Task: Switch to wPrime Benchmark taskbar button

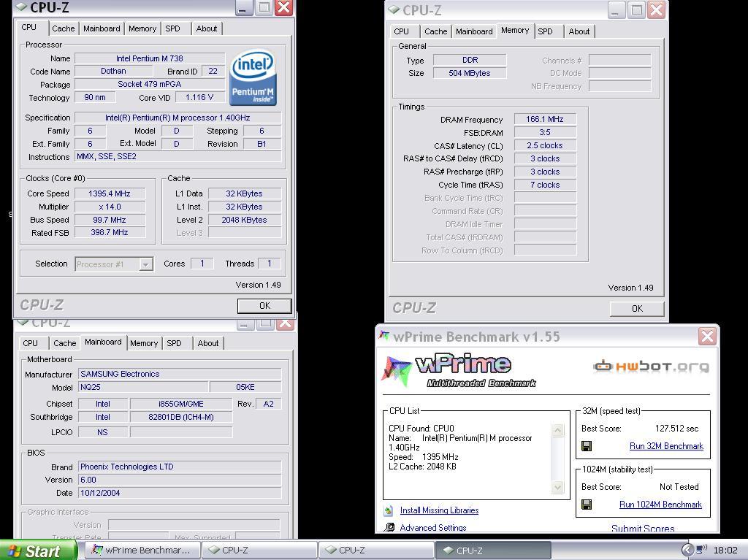Action: (142, 551)
